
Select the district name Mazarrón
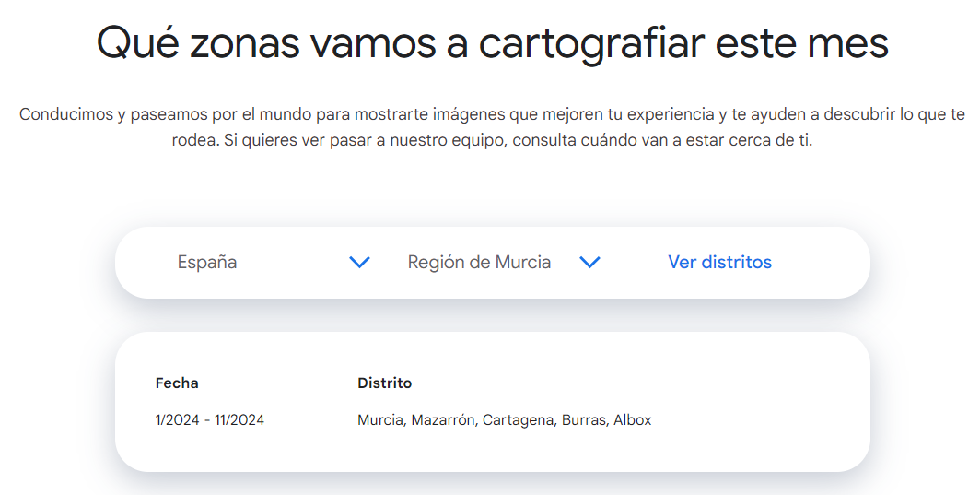[x=442, y=420]
